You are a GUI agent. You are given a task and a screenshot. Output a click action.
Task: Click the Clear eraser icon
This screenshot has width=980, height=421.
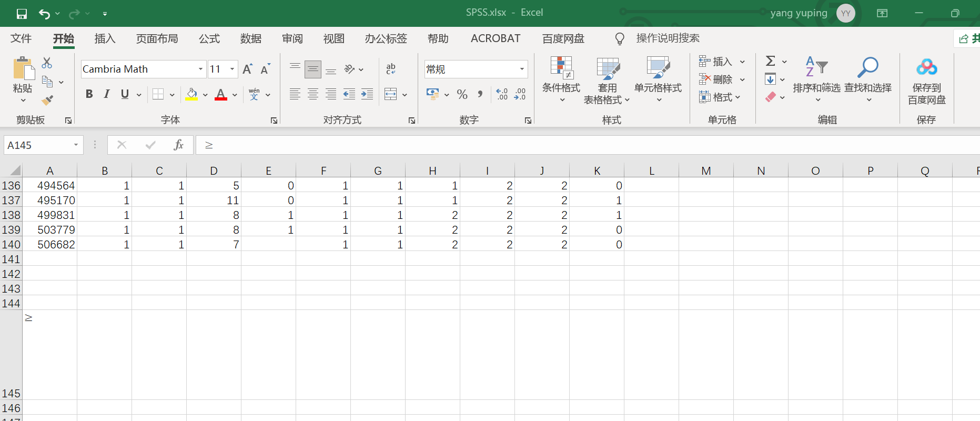click(x=771, y=97)
